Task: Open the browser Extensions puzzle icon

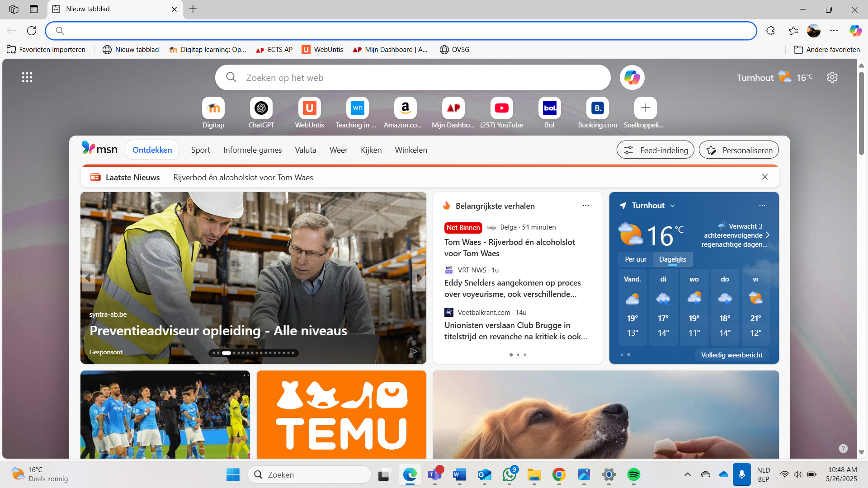Action: click(x=771, y=31)
